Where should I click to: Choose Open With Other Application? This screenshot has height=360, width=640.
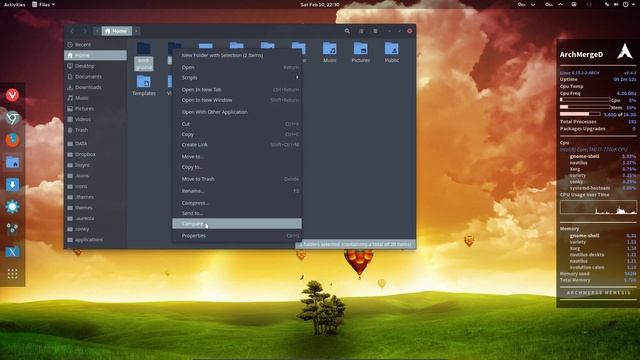237,112
